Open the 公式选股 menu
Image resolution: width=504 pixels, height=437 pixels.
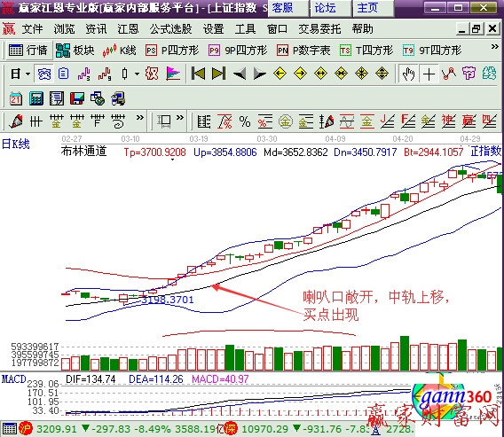point(170,29)
